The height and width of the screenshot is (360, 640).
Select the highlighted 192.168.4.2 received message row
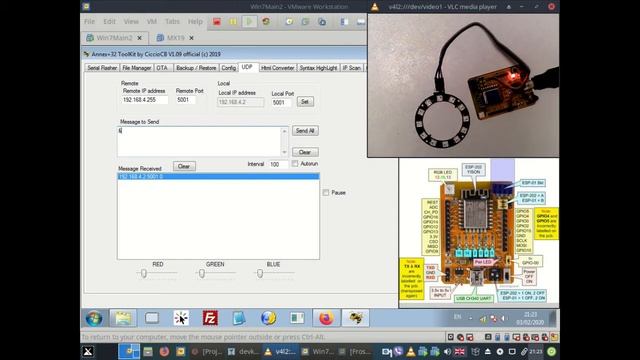(x=218, y=177)
